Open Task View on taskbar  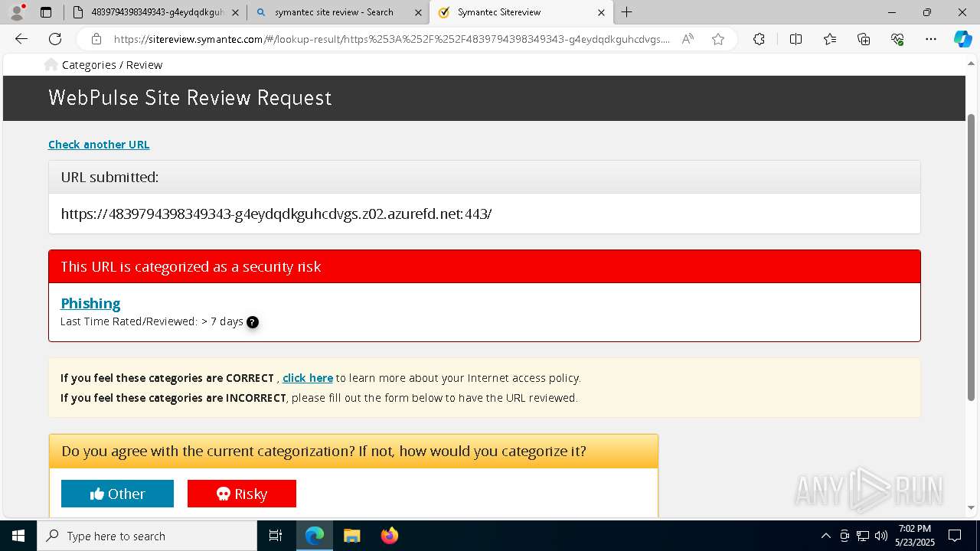276,536
